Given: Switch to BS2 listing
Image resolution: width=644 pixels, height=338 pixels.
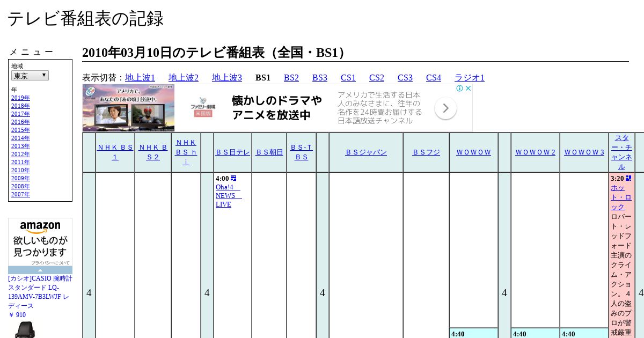Looking at the screenshot, I should pos(291,78).
